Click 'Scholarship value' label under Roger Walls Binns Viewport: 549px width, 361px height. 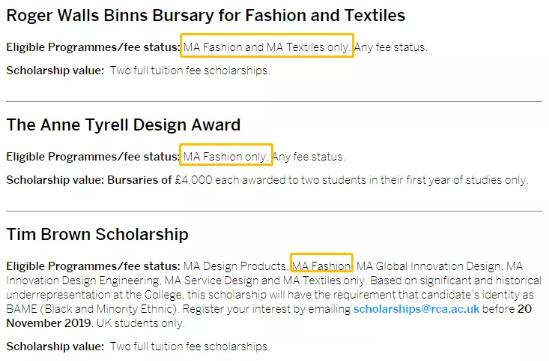tap(55, 70)
